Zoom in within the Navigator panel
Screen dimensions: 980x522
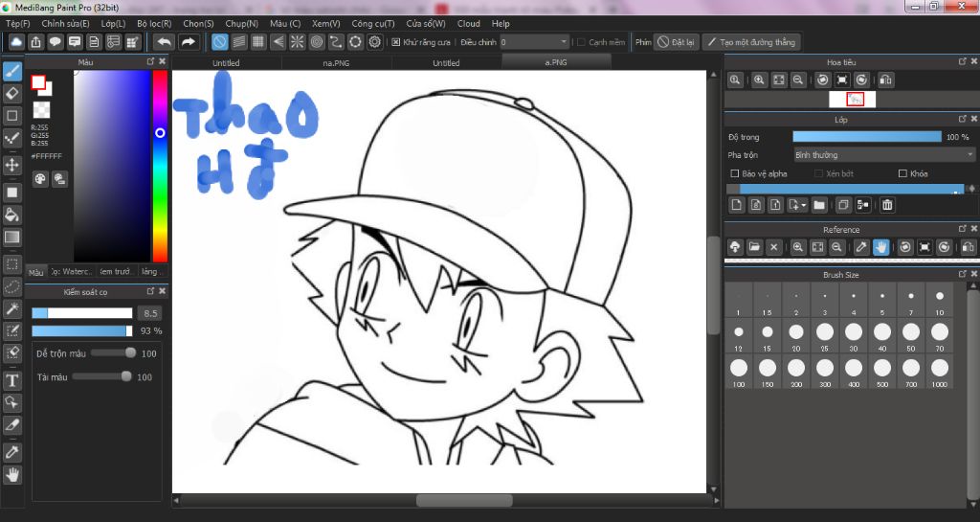coord(759,80)
